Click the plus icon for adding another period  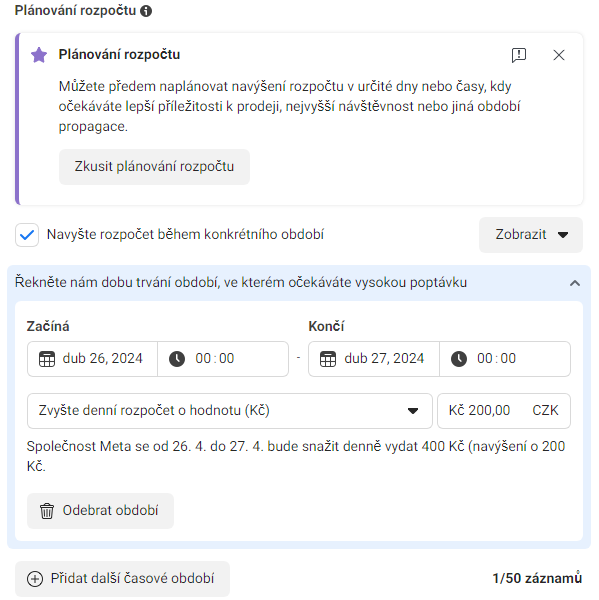(35, 579)
